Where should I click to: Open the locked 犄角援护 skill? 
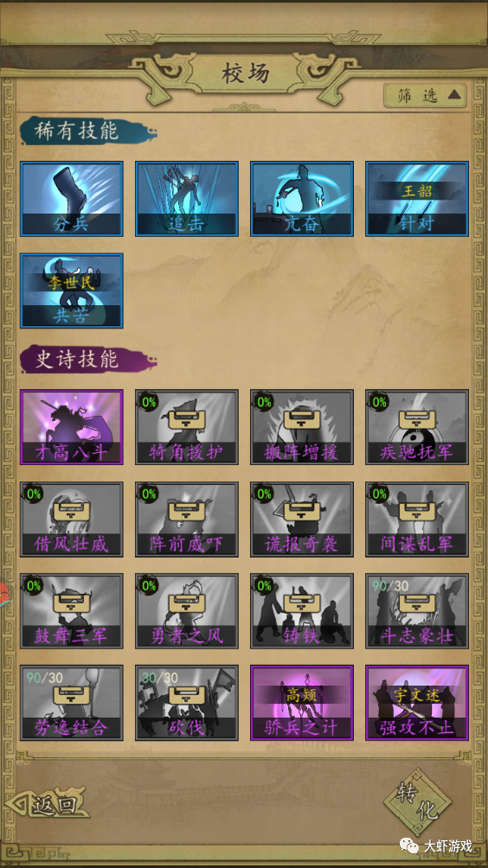tap(187, 427)
